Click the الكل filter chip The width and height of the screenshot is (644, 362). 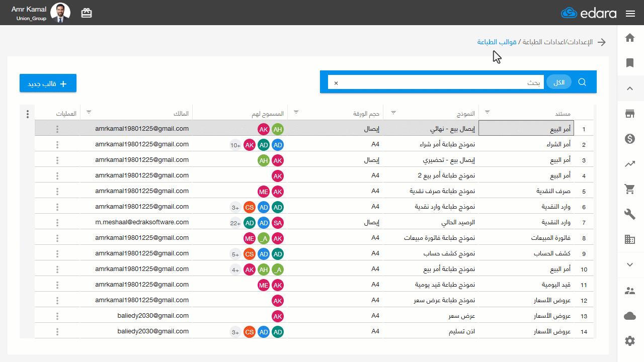click(x=558, y=82)
